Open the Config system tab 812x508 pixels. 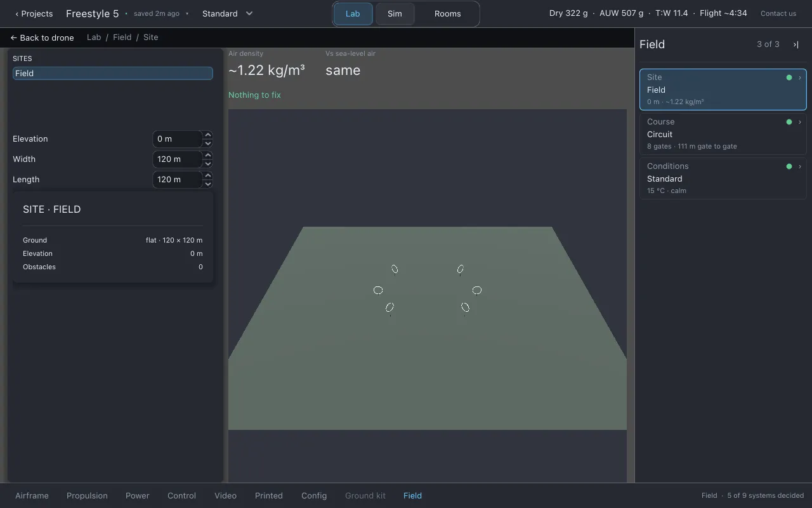pyautogui.click(x=314, y=496)
